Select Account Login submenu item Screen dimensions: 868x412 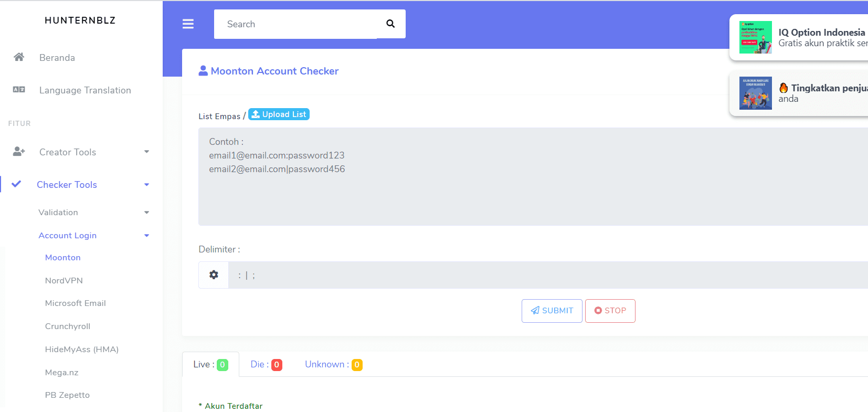(x=68, y=236)
